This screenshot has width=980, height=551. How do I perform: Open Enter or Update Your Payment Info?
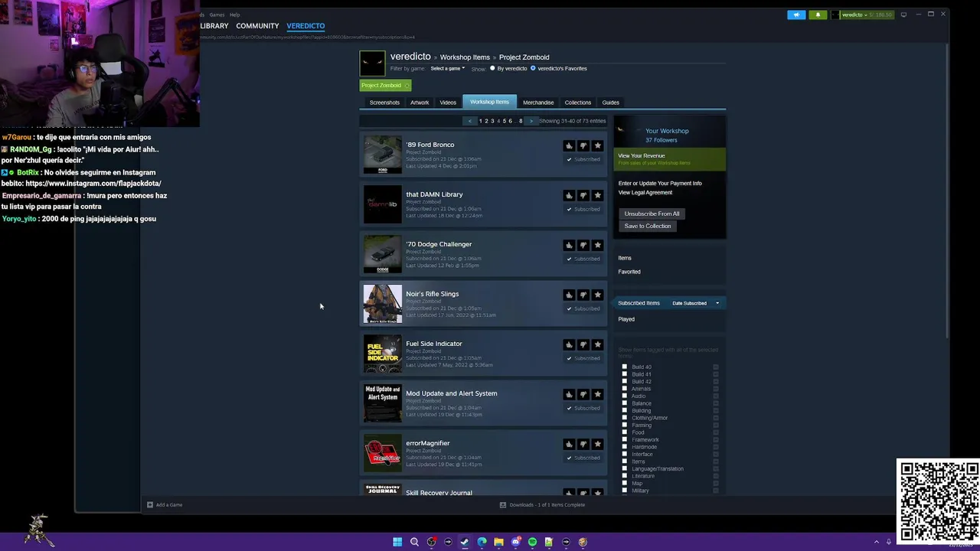click(660, 183)
